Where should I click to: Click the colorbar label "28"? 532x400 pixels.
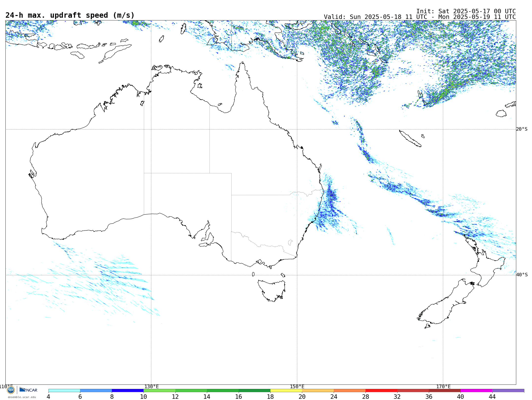pos(366,397)
